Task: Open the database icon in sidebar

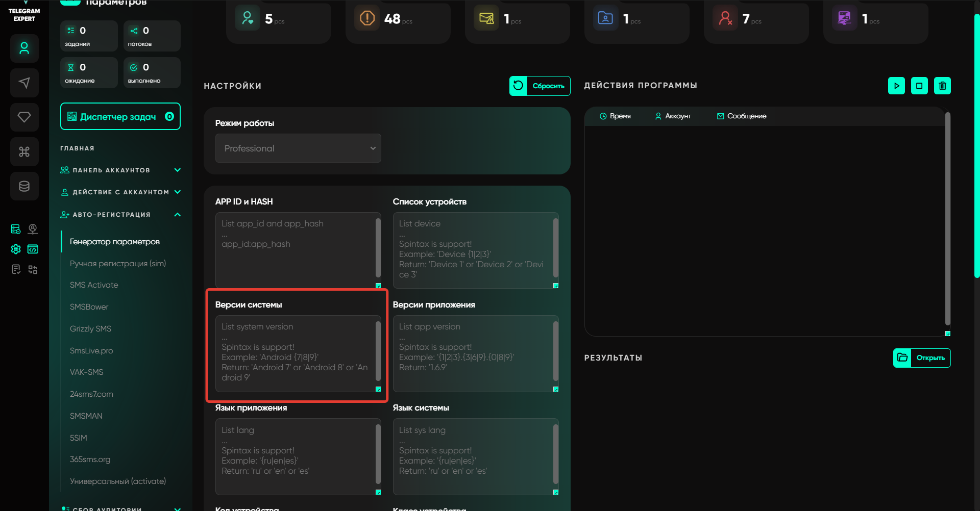Action: click(x=24, y=186)
